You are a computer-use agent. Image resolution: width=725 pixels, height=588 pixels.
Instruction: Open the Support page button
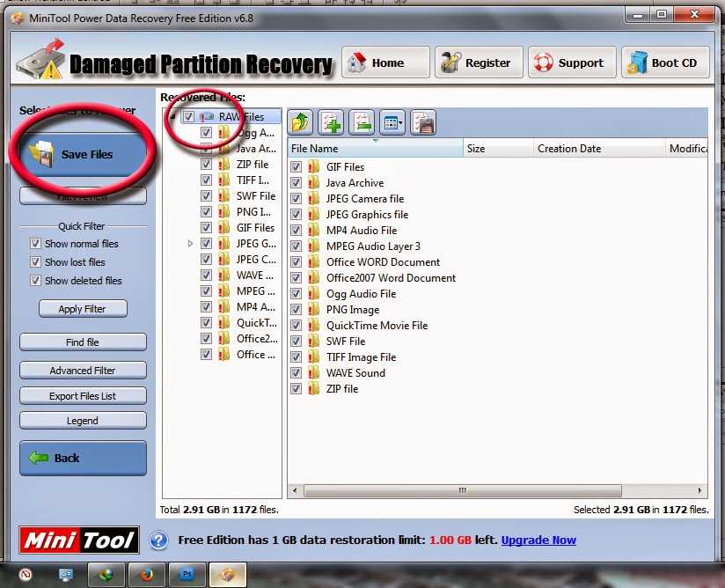click(572, 62)
